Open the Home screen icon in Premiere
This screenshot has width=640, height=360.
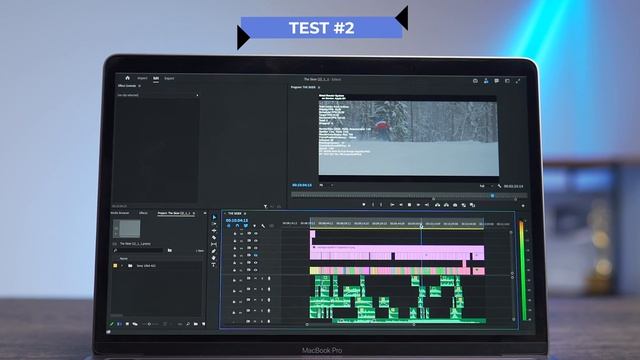pyautogui.click(x=127, y=78)
